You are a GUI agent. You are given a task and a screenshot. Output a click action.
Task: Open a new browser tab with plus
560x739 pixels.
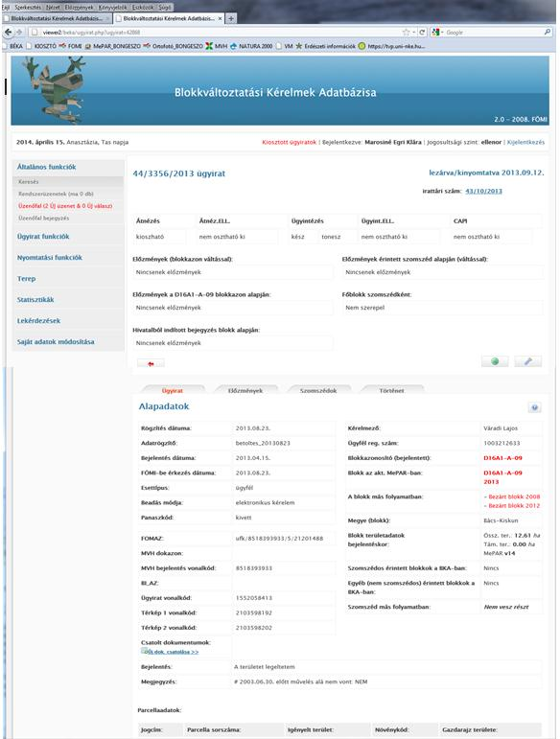pos(231,18)
